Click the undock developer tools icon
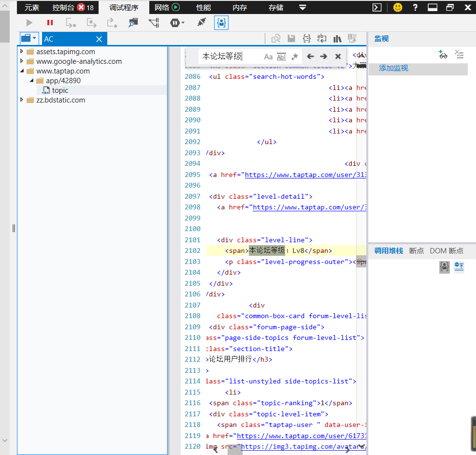This screenshot has width=476, height=455. pos(450,7)
